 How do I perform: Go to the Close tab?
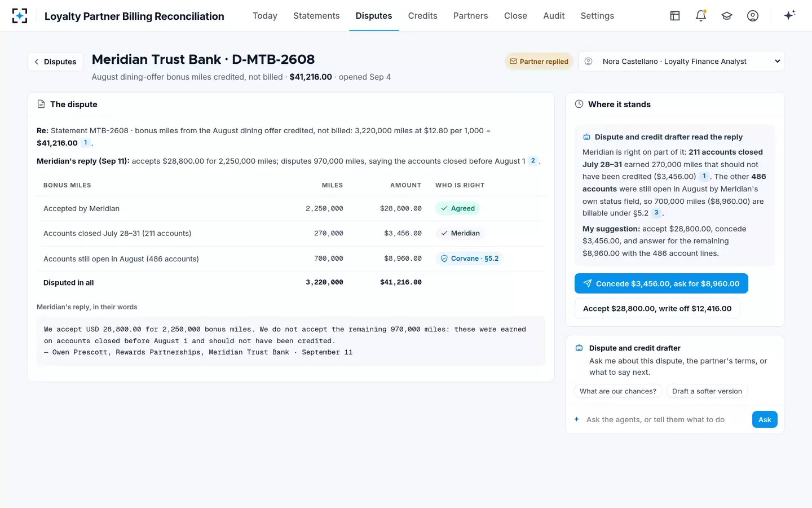tap(515, 16)
